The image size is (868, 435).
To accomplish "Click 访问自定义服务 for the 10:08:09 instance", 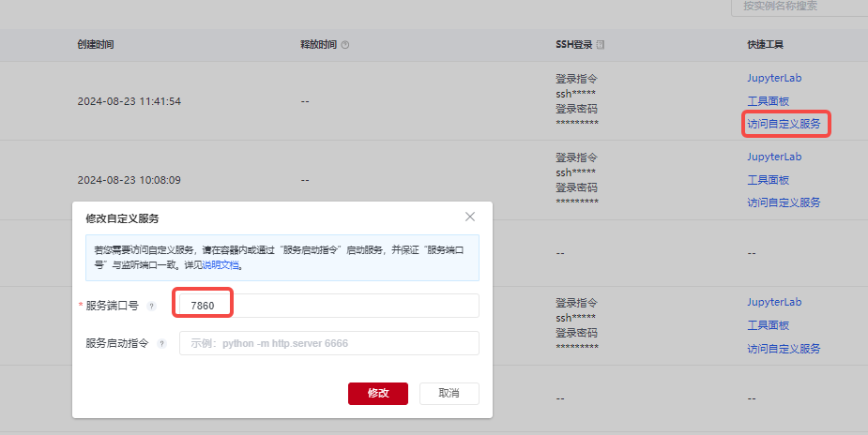I will [784, 202].
